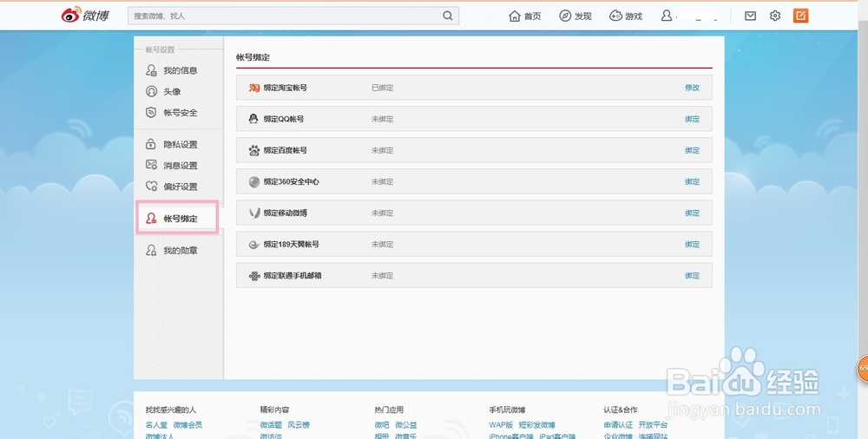Click 绑定 for 189天翼帐号

coord(692,244)
